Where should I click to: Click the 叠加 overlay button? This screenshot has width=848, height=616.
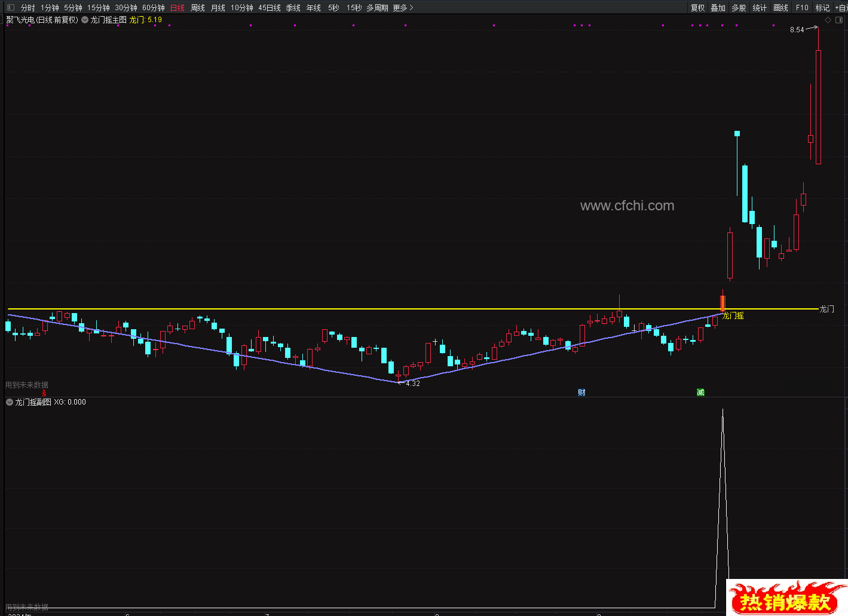click(x=718, y=8)
